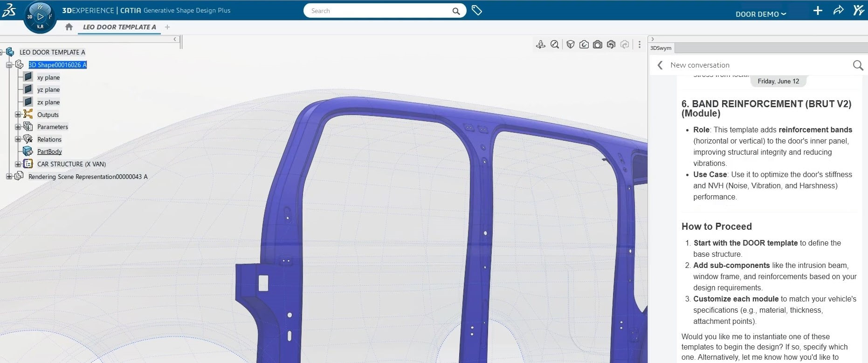Image resolution: width=868 pixels, height=363 pixels.
Task: Select the zx plane tree item
Action: 48,102
